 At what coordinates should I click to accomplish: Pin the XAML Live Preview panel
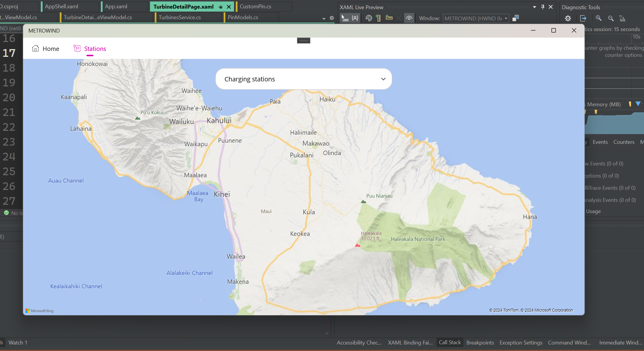click(543, 7)
